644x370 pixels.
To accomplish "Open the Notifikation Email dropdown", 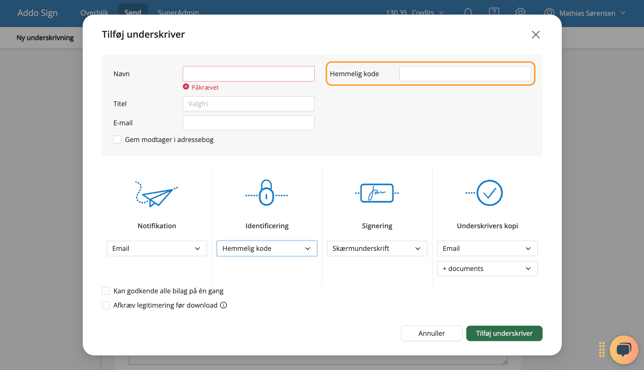I will click(x=156, y=248).
